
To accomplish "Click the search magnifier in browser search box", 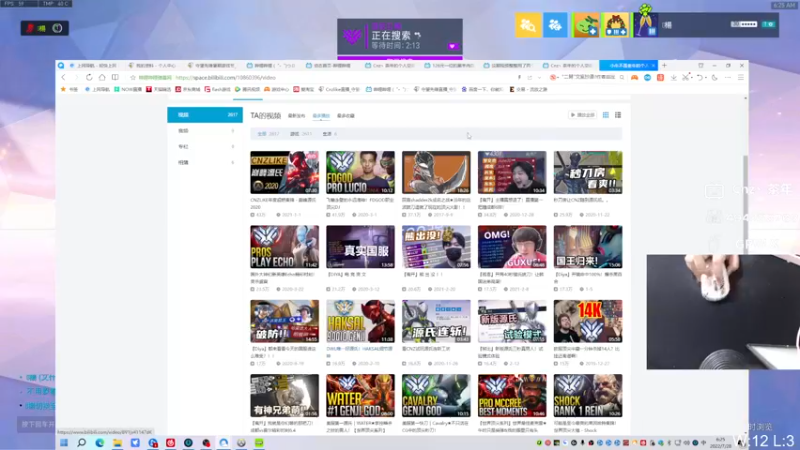I will (x=622, y=78).
